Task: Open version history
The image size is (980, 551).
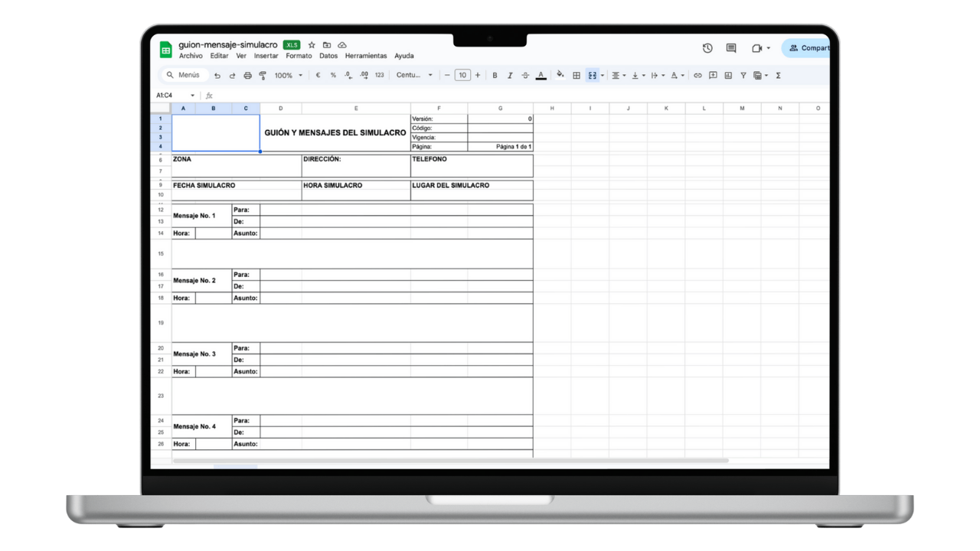Action: click(x=707, y=47)
